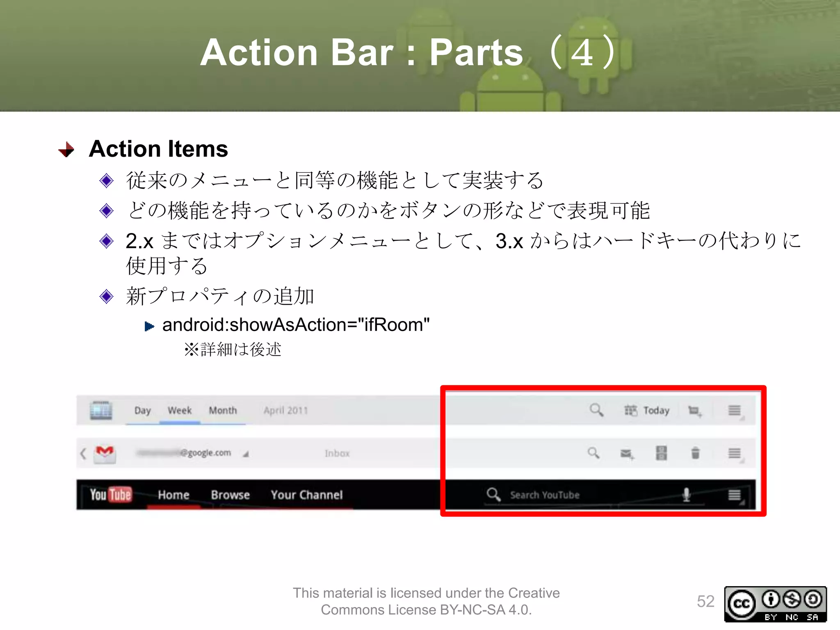
Task: Select the Your Channel tab
Action: coord(307,495)
